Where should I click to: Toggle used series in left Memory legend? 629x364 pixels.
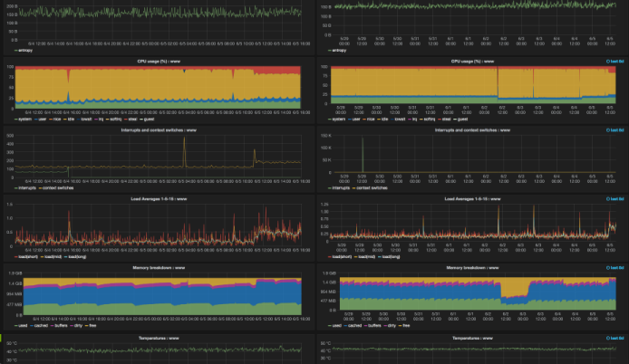tap(21, 325)
